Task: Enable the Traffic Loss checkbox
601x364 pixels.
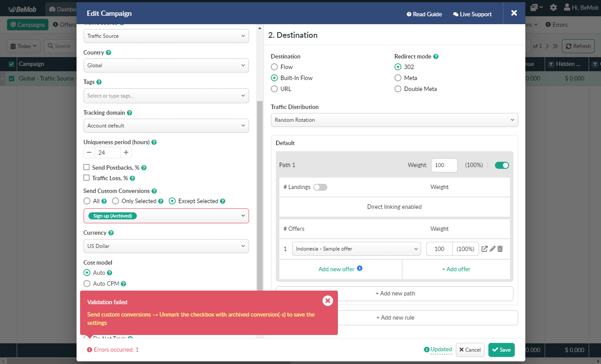Action: coord(87,178)
